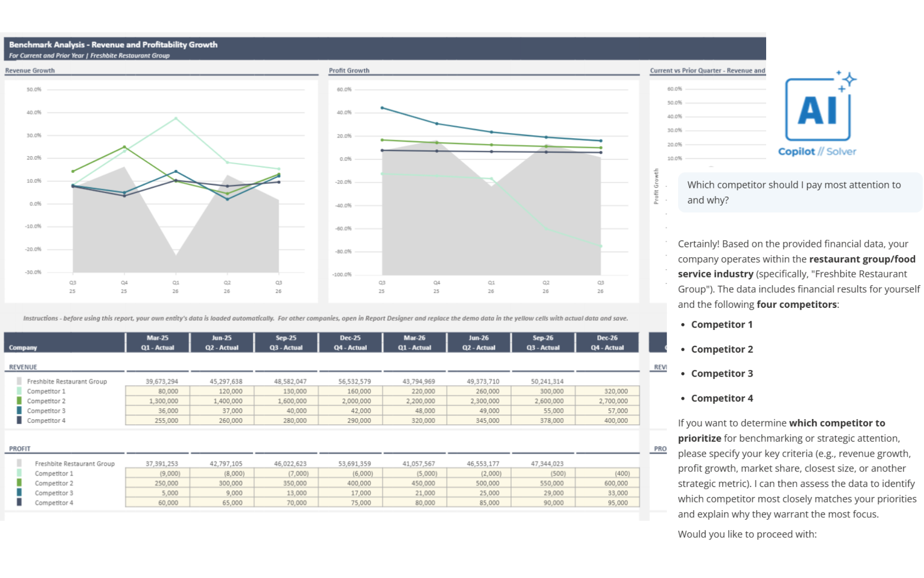The width and height of the screenshot is (924, 578).
Task: Click the Competitor 3 bullet in the chat response
Action: click(x=722, y=373)
